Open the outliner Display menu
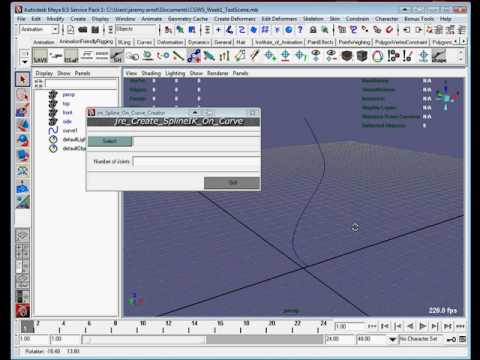Image resolution: width=480 pixels, height=360 pixels. 44,73
